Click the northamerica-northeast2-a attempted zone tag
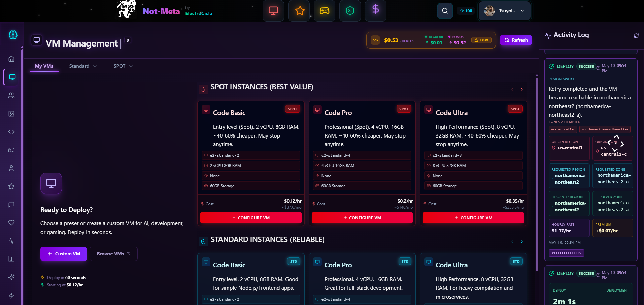 [605, 129]
